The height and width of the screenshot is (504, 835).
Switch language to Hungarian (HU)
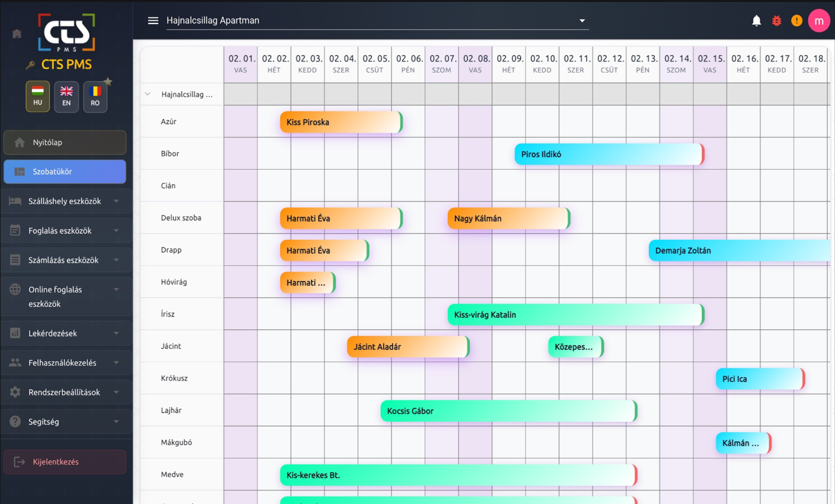[x=38, y=96]
